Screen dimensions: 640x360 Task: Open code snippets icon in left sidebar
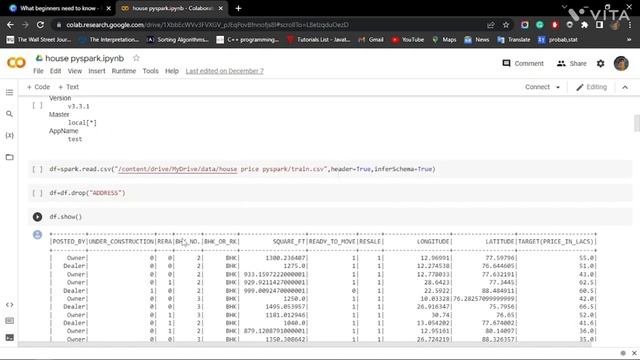click(9, 305)
